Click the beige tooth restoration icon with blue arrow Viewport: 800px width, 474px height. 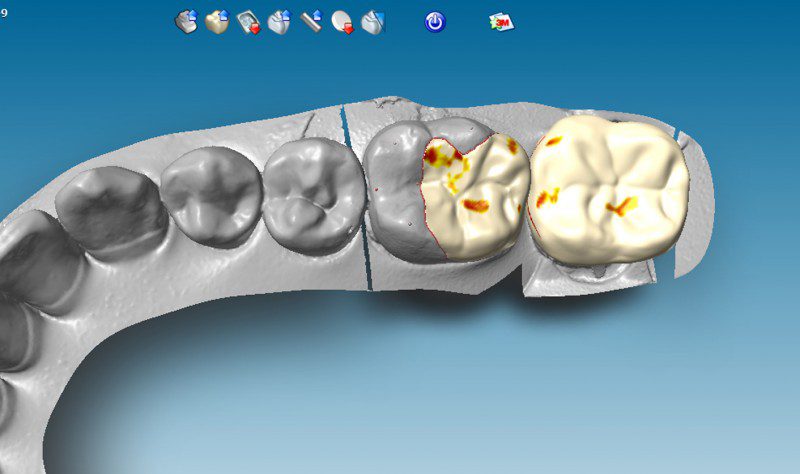[x=217, y=22]
